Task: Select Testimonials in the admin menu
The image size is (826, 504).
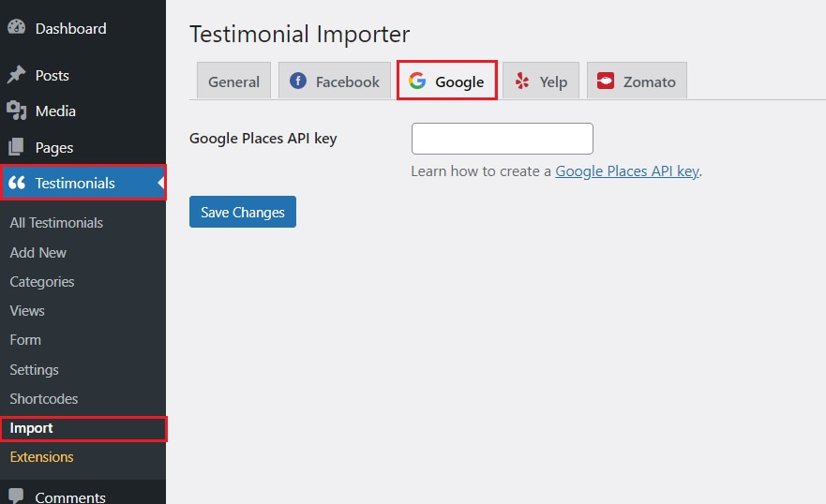Action: (83, 183)
